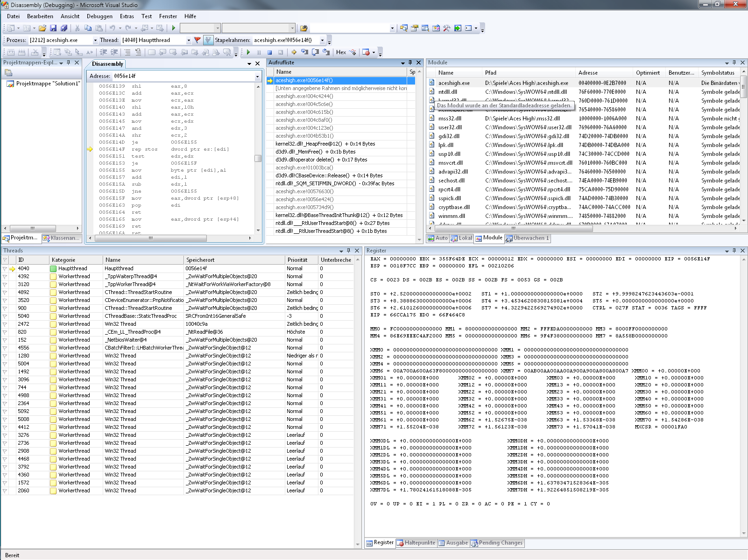This screenshot has width=748, height=560.
Task: Click the Toolbox hammer and wrench icon
Action: (446, 28)
